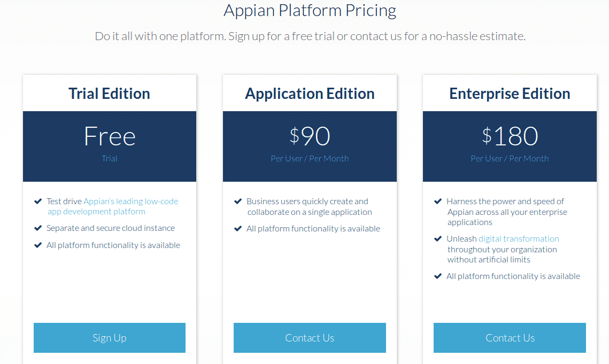This screenshot has width=609, height=364.
Task: Open the 'digital transformation' link
Action: [x=519, y=238]
